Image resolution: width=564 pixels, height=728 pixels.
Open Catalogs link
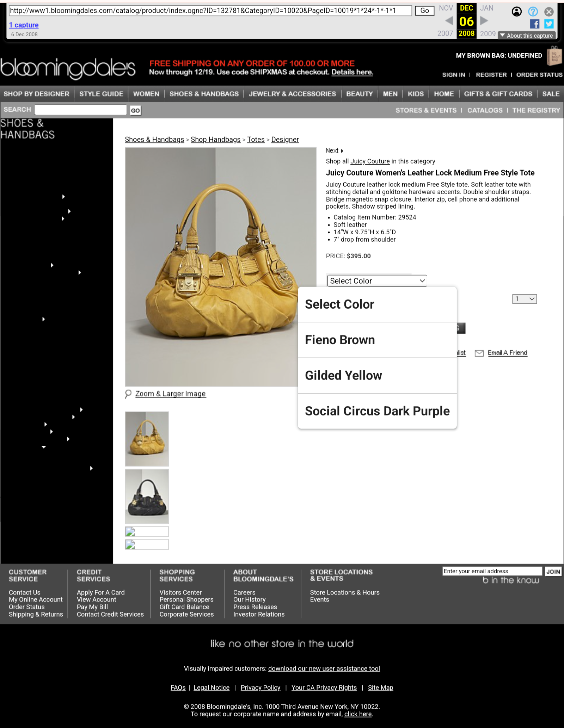[485, 110]
